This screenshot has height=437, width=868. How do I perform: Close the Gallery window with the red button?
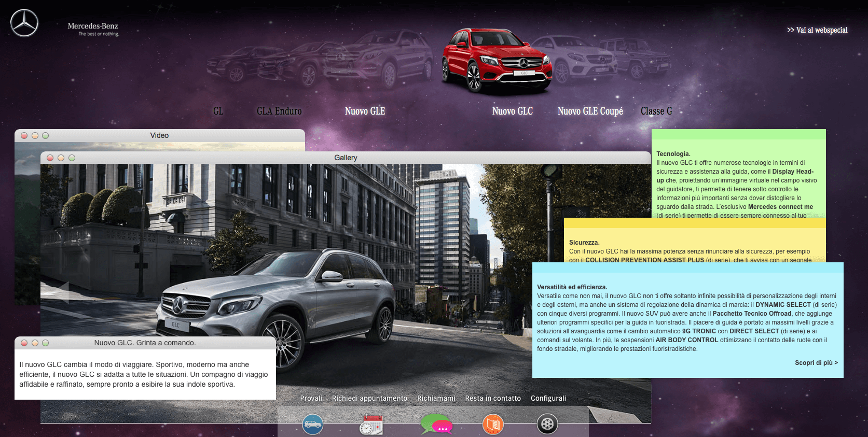[x=50, y=158]
